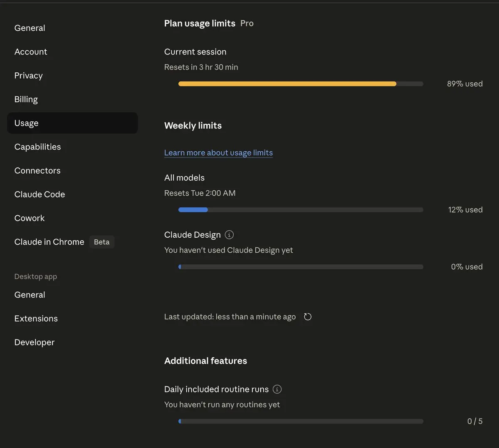Image resolution: width=499 pixels, height=448 pixels.
Task: Click info icon beside Daily included routine runs
Action: [x=277, y=389]
